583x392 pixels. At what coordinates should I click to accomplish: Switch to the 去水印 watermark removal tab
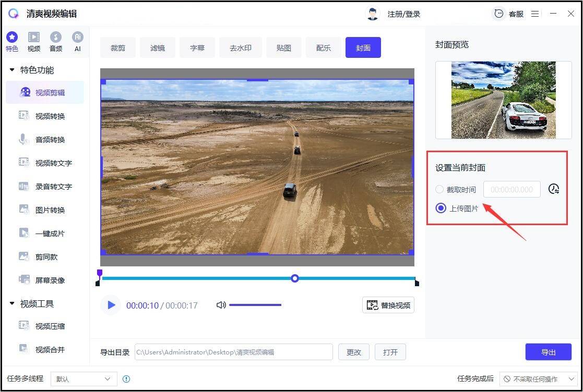(240, 47)
